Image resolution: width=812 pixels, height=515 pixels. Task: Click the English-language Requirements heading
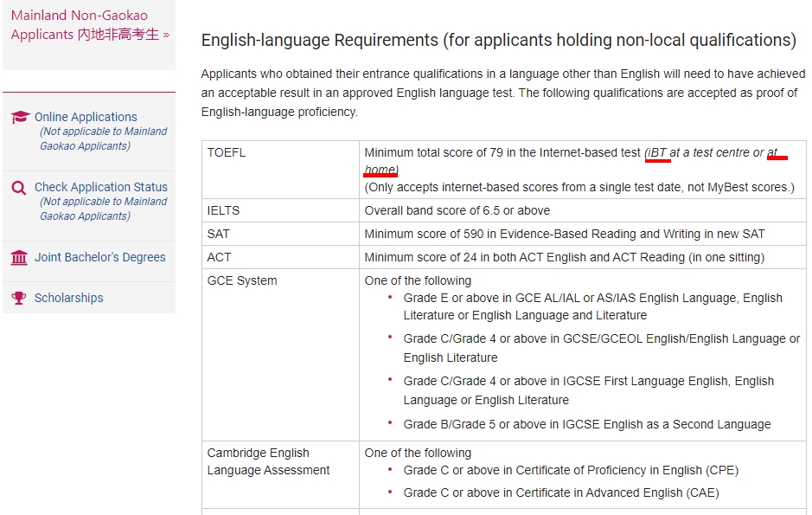(498, 40)
